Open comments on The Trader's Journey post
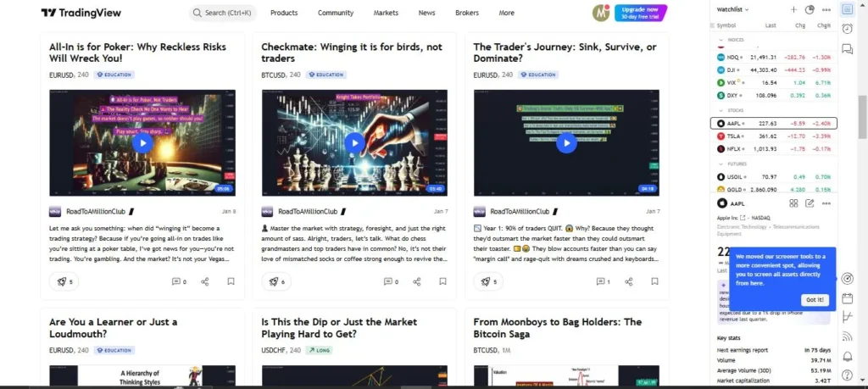 click(x=603, y=281)
